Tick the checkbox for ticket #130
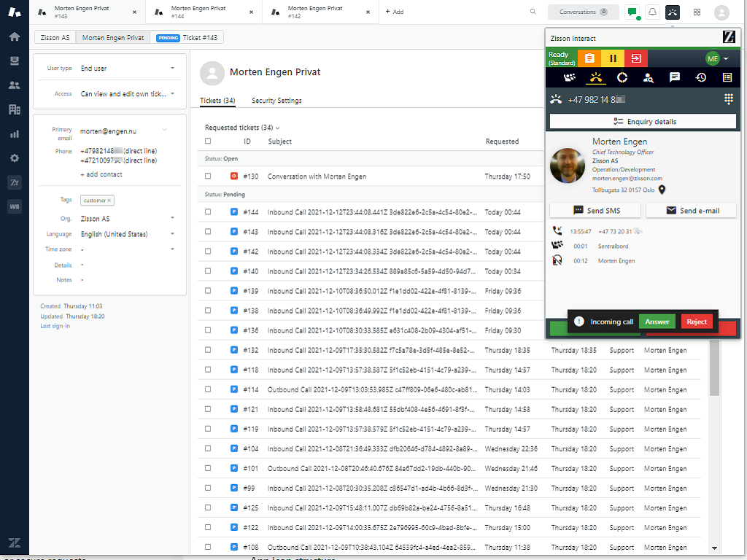This screenshot has width=747, height=560. click(208, 176)
